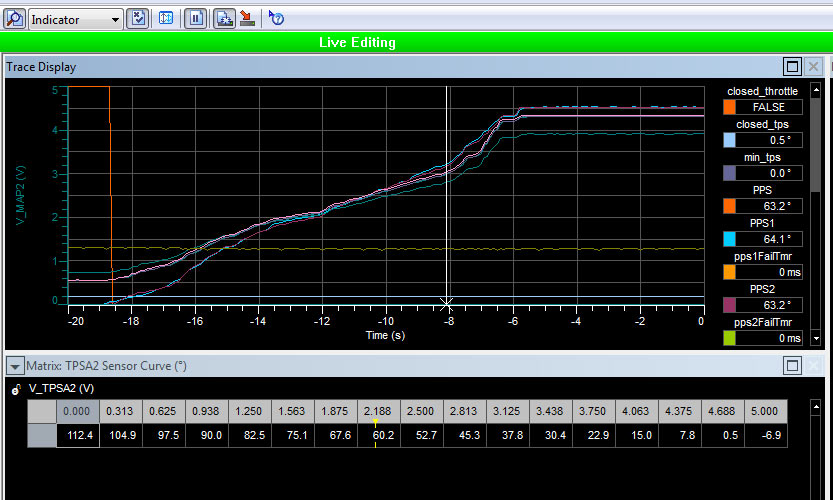Select the 15.0 table cell
This screenshot has width=833, height=500.
[638, 435]
